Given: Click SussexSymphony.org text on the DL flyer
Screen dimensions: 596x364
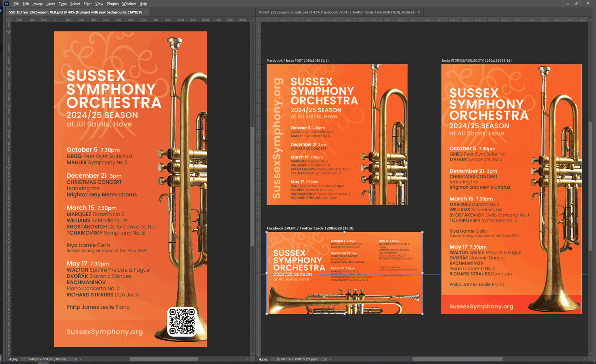Looking at the screenshot, I should [105, 332].
